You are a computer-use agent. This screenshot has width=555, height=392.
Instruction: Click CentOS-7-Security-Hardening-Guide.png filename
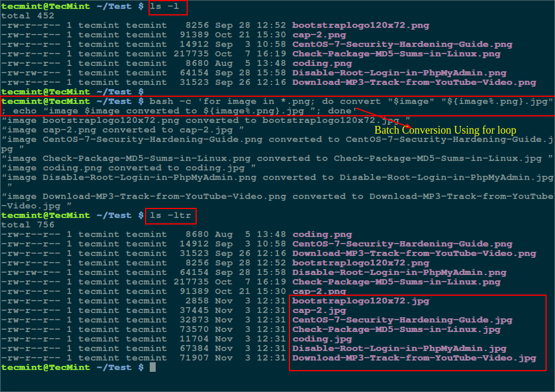click(x=400, y=44)
